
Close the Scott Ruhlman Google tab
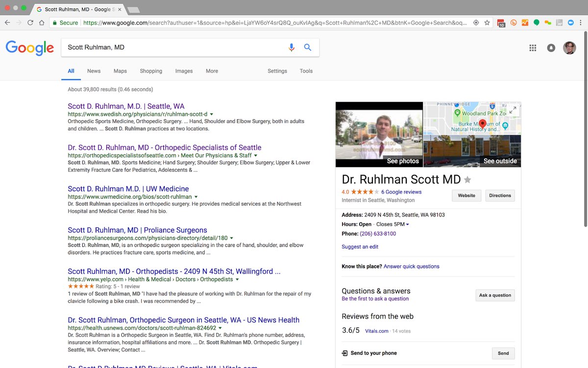[x=120, y=9]
